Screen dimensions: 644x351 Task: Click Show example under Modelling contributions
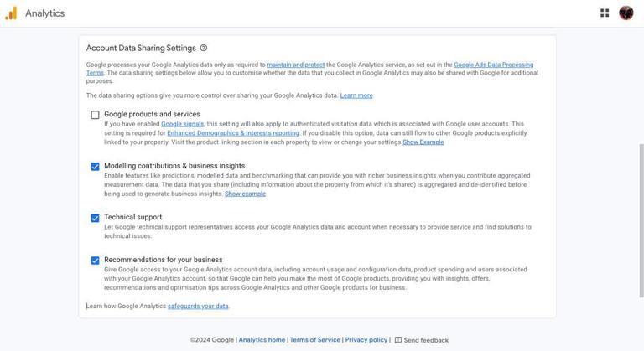[245, 194]
